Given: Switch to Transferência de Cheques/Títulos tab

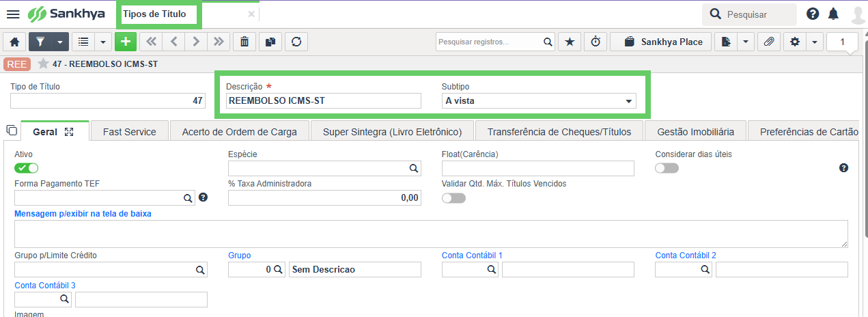Looking at the screenshot, I should 559,132.
